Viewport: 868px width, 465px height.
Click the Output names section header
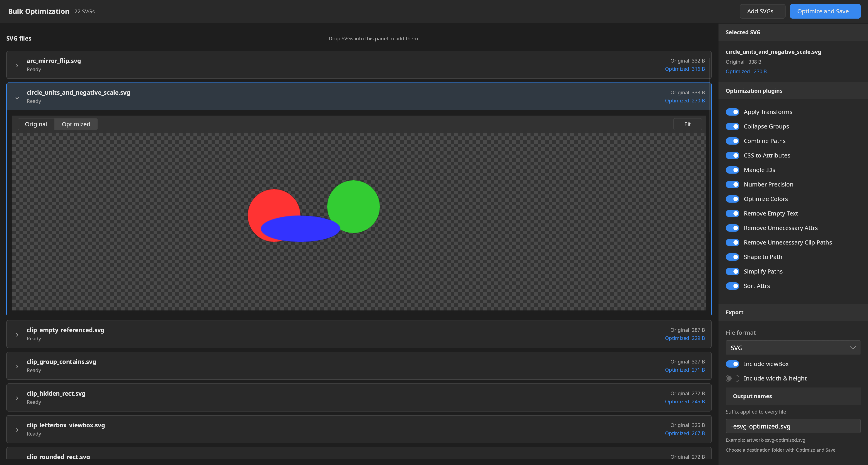(793, 396)
